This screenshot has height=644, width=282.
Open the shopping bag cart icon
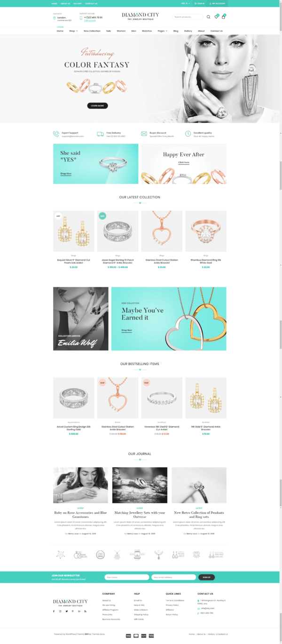223,17
